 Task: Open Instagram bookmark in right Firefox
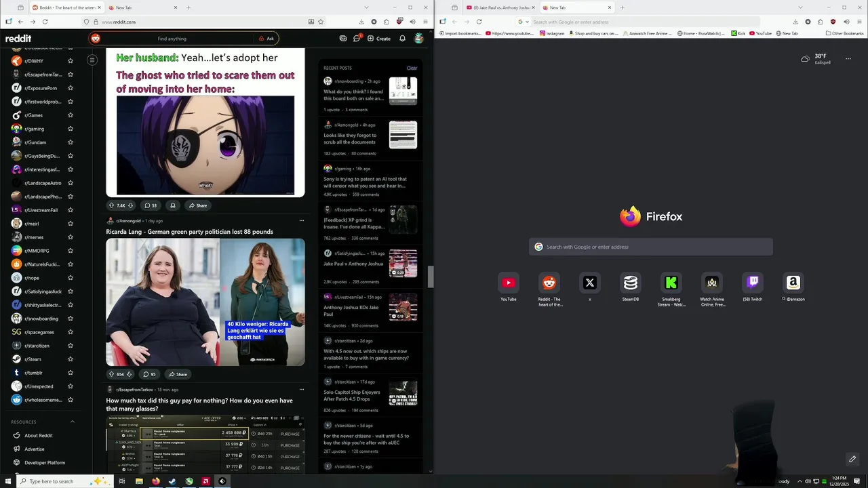click(x=552, y=33)
